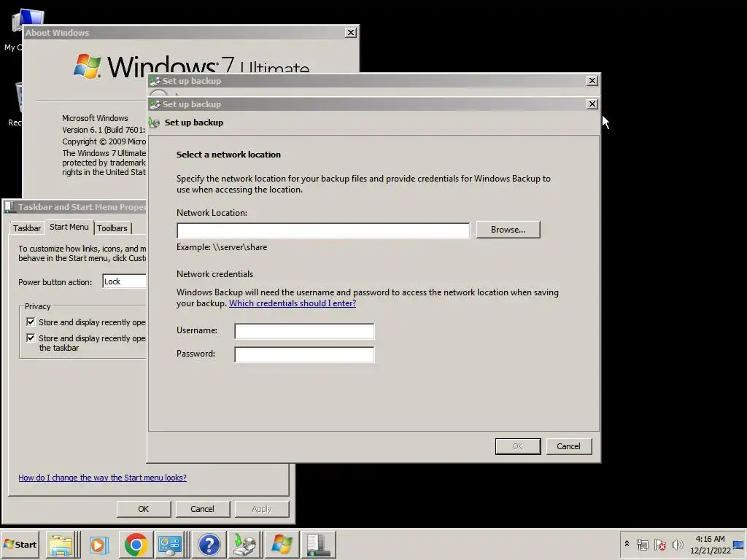Click the Show desktop icon in tray
The height and width of the screenshot is (560, 747).
click(739, 544)
